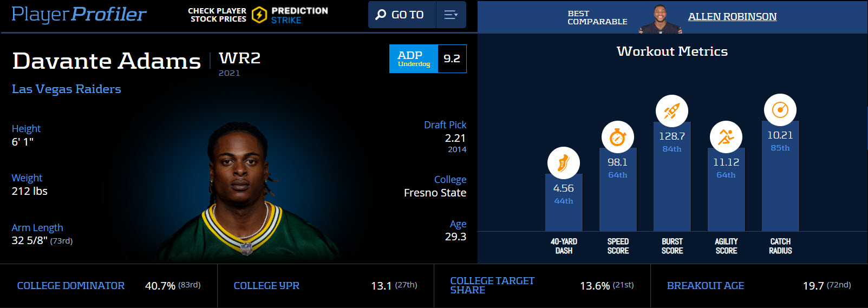868x308 pixels.
Task: Click the College Dominator metric label
Action: (x=71, y=286)
